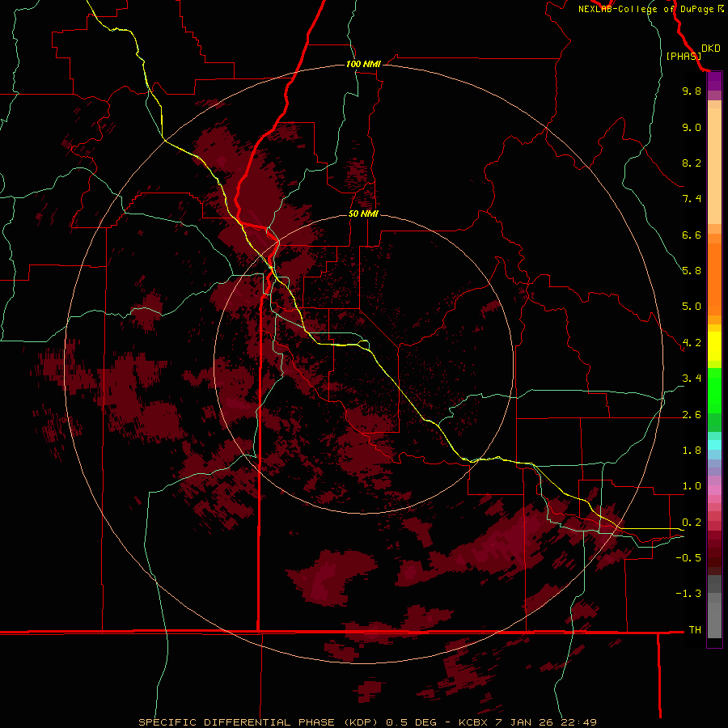Click the TH threshold label
This screenshot has height=728, width=728.
695,630
